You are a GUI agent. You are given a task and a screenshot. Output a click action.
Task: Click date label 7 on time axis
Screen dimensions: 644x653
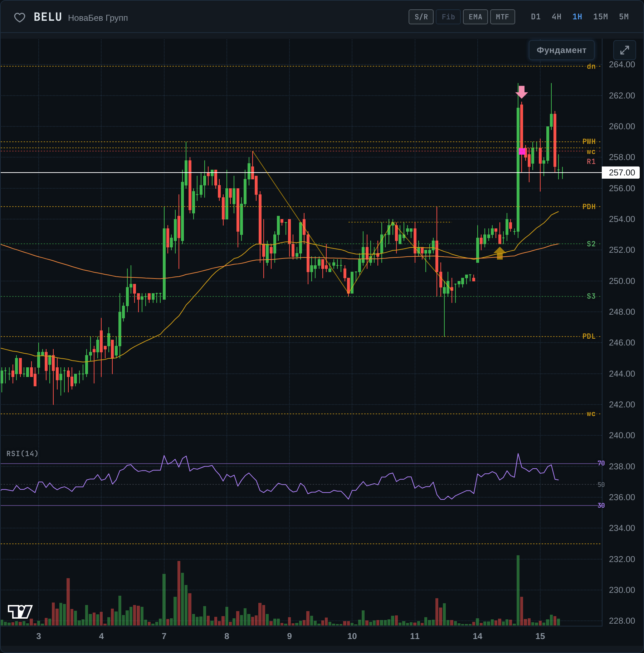(164, 636)
